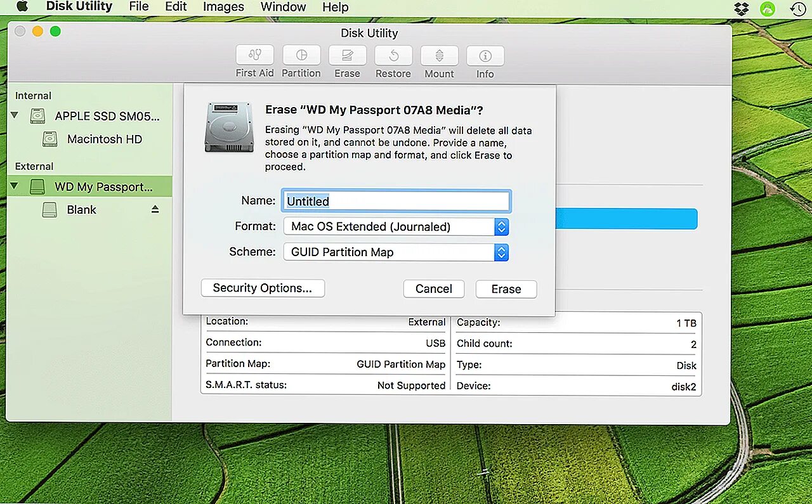Select WD My Passport in the sidebar
This screenshot has height=504, width=812.
coord(89,186)
